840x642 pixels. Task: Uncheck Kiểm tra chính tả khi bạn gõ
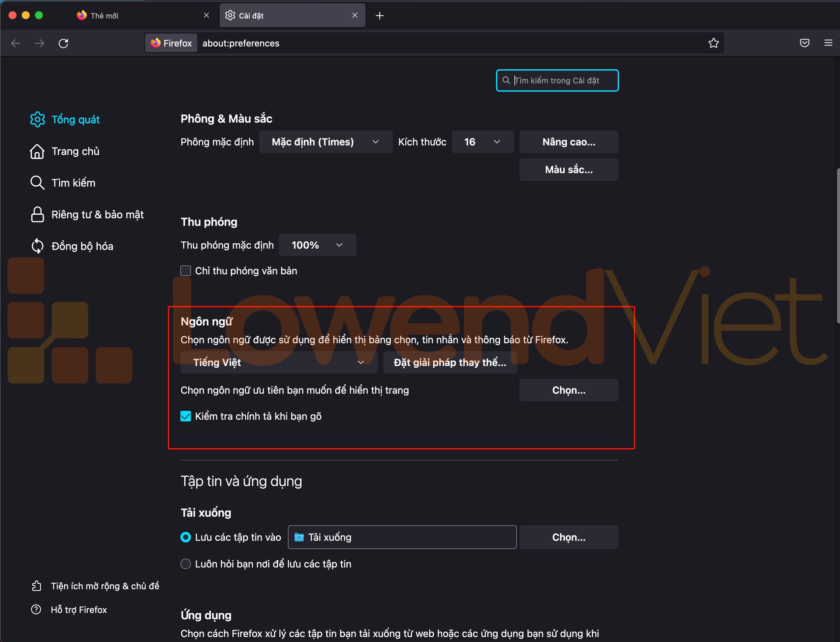point(186,416)
